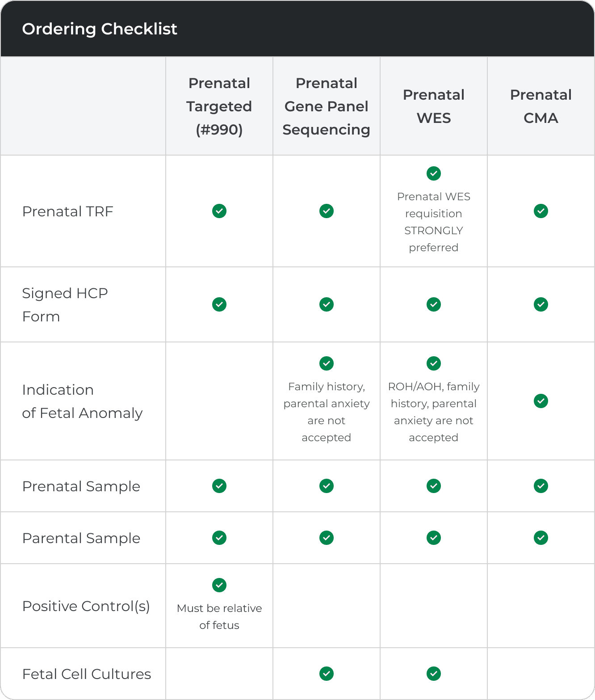The width and height of the screenshot is (595, 700).
Task: Click Prenatal TRF checkmark under Prenatal CMA
Action: tap(541, 211)
